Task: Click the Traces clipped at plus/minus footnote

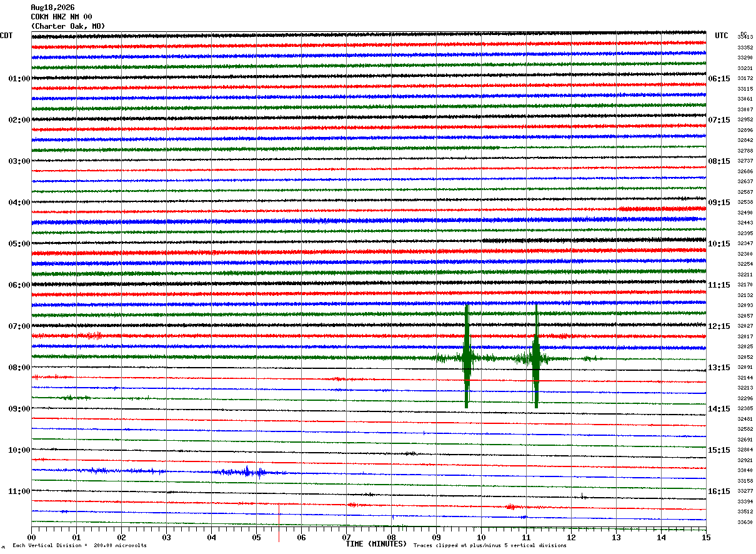Action: [490, 545]
